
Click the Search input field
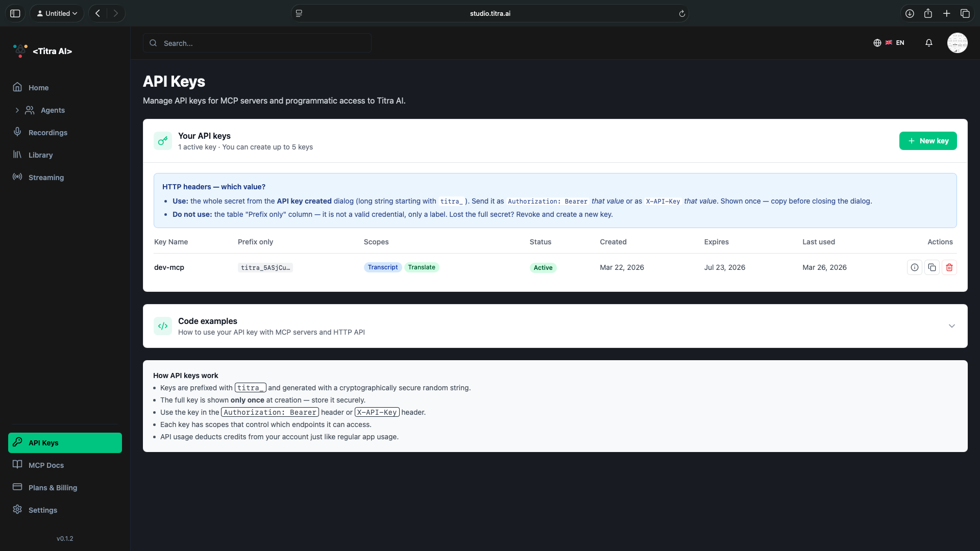click(257, 43)
